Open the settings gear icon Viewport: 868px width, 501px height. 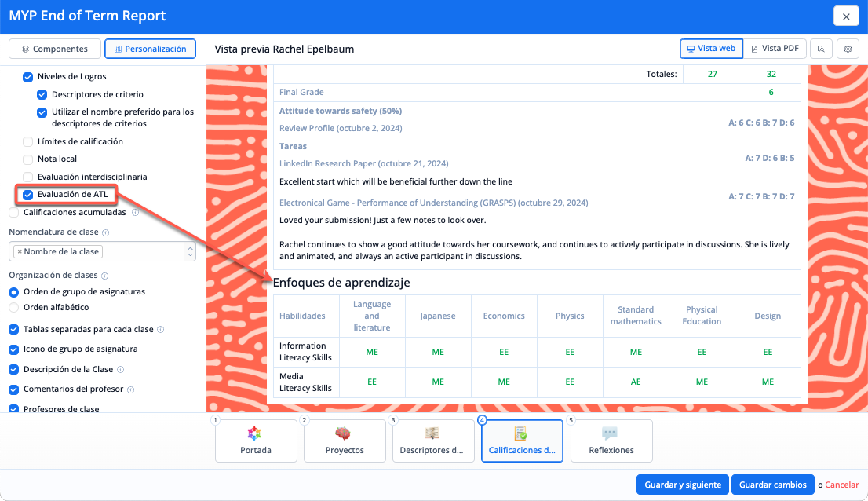point(848,49)
